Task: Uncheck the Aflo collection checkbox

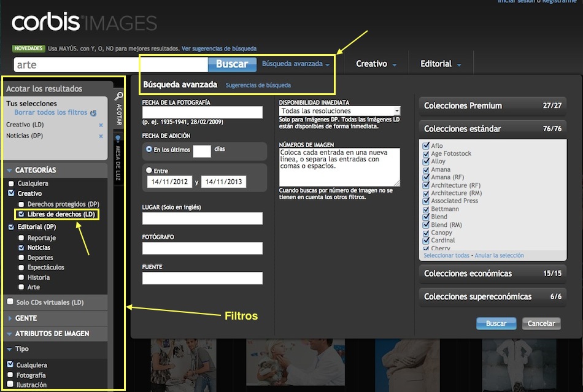Action: [426, 146]
